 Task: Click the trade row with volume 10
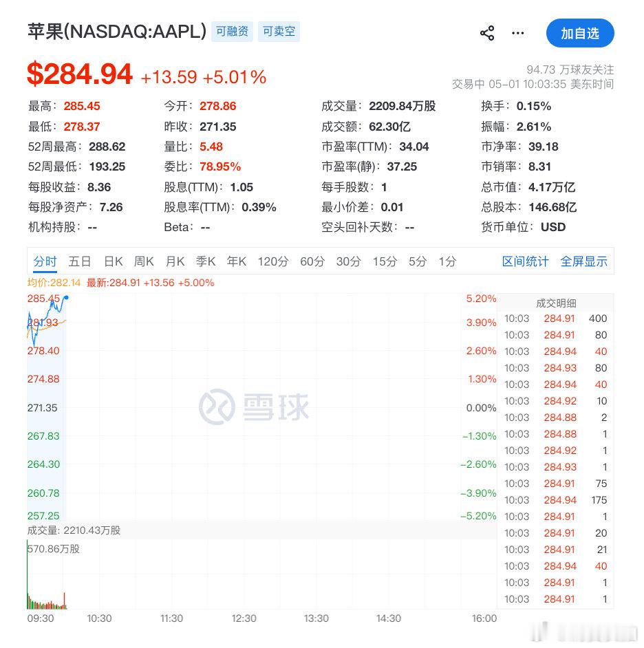click(x=555, y=401)
